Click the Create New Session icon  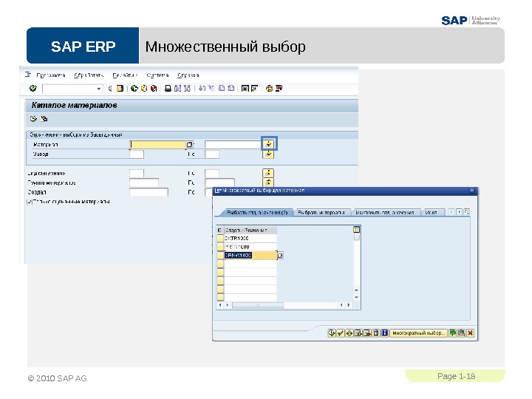[245, 89]
